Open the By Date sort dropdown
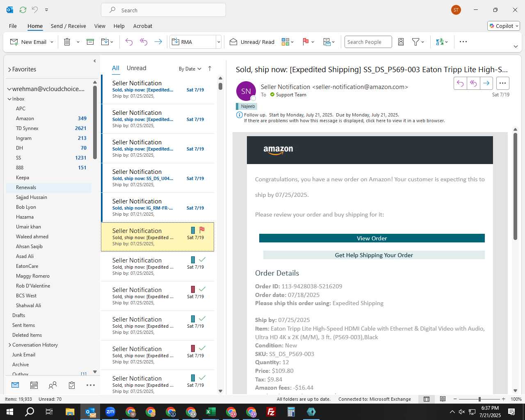The height and width of the screenshot is (420, 525). click(190, 69)
